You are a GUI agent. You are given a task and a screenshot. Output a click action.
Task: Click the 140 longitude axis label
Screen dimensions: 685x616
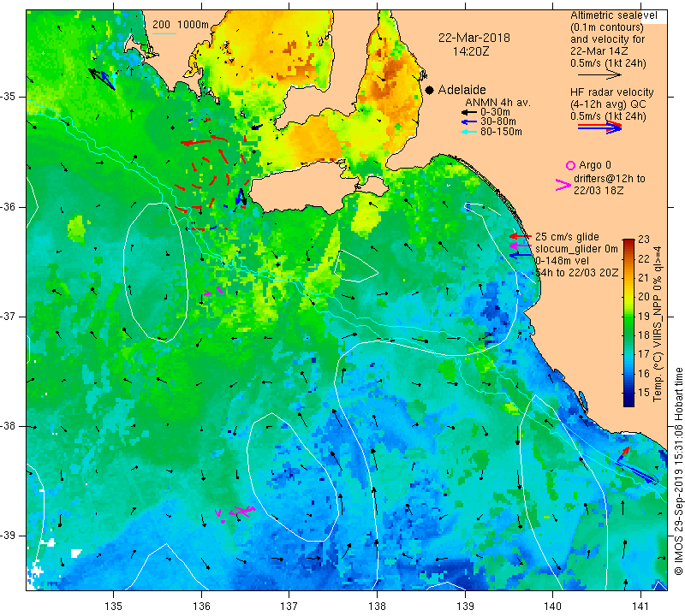pos(553,606)
